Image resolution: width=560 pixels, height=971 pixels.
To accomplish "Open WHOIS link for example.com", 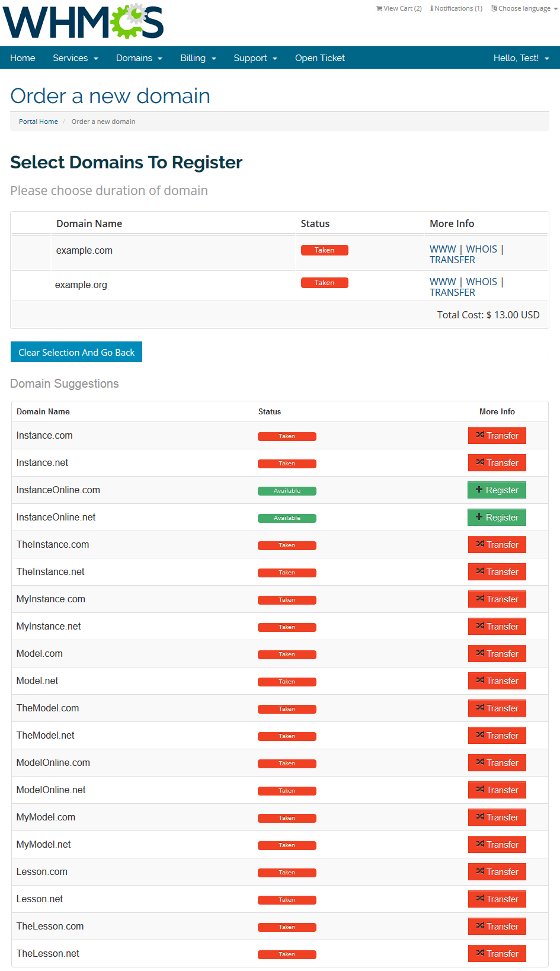I will (482, 250).
